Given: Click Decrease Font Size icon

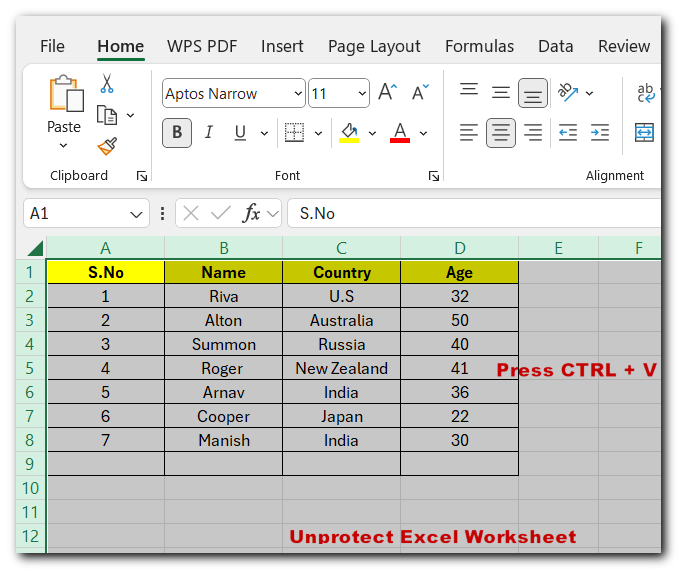Looking at the screenshot, I should (418, 93).
